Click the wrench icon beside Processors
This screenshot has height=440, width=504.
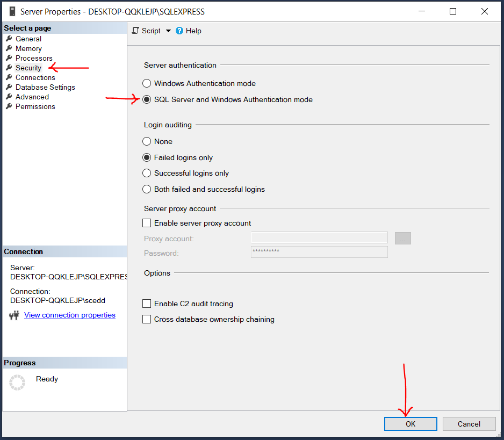[x=9, y=58]
